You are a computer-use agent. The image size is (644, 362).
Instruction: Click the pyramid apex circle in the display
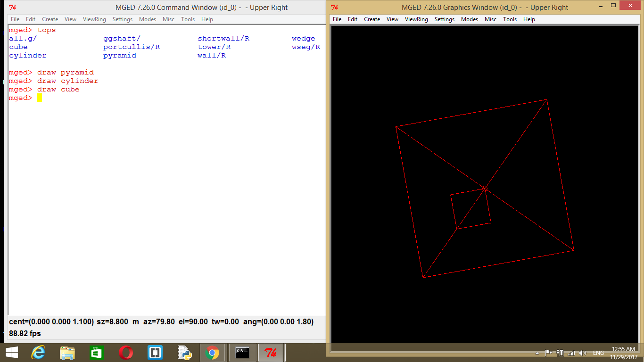(x=485, y=189)
